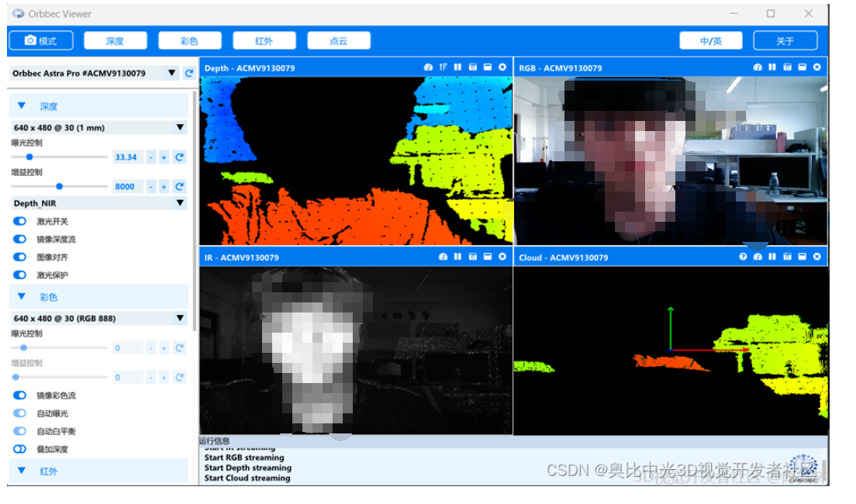Close the Cloud view panel
This screenshot has width=856, height=504.
(x=816, y=257)
